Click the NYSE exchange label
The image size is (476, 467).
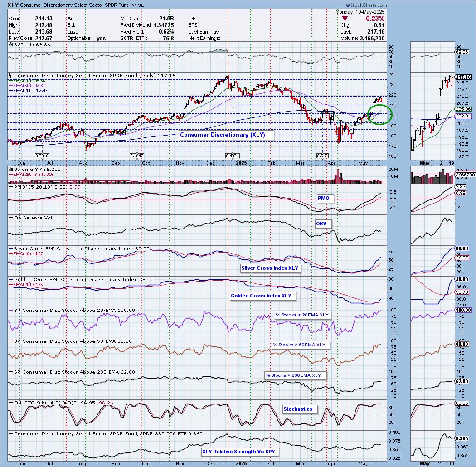pyautogui.click(x=138, y=5)
